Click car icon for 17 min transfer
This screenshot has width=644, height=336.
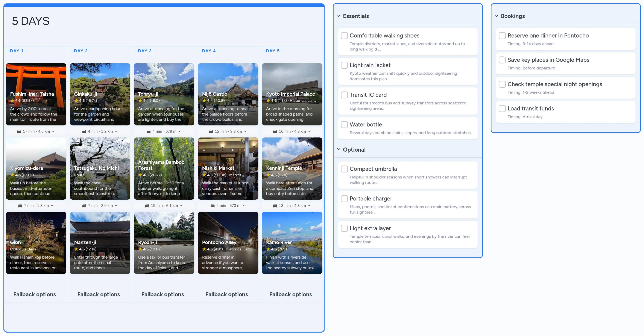19,132
